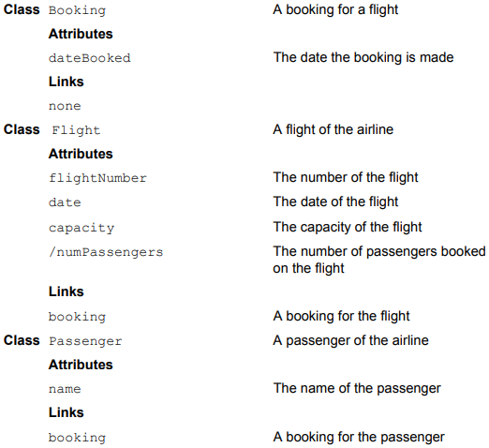Viewport: 489px width, 448px height.
Task: Click the none entry under Booking links
Action: [x=65, y=106]
